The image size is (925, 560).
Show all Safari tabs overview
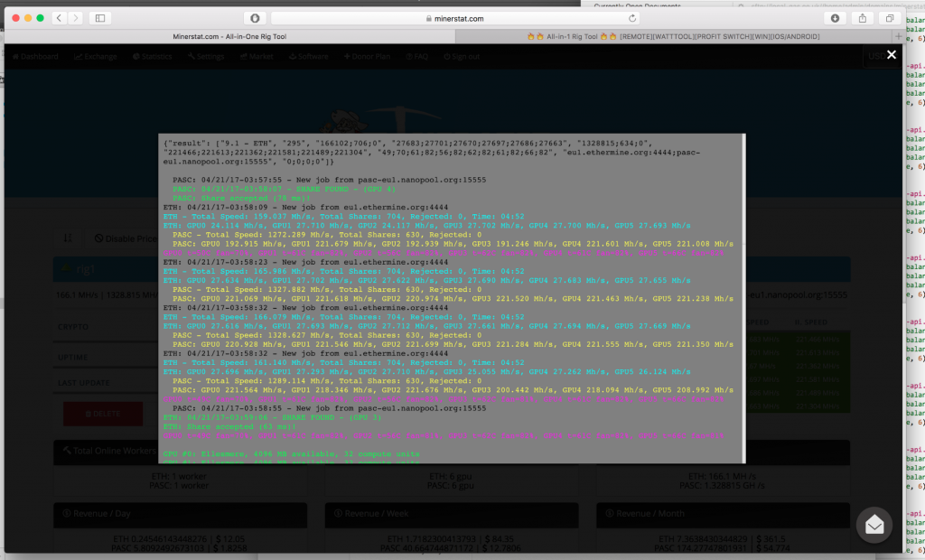tap(890, 18)
